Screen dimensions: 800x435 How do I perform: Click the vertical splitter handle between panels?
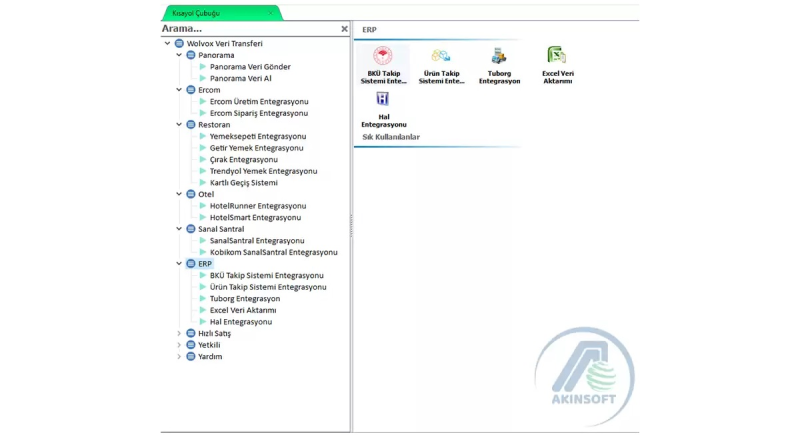[352, 226]
